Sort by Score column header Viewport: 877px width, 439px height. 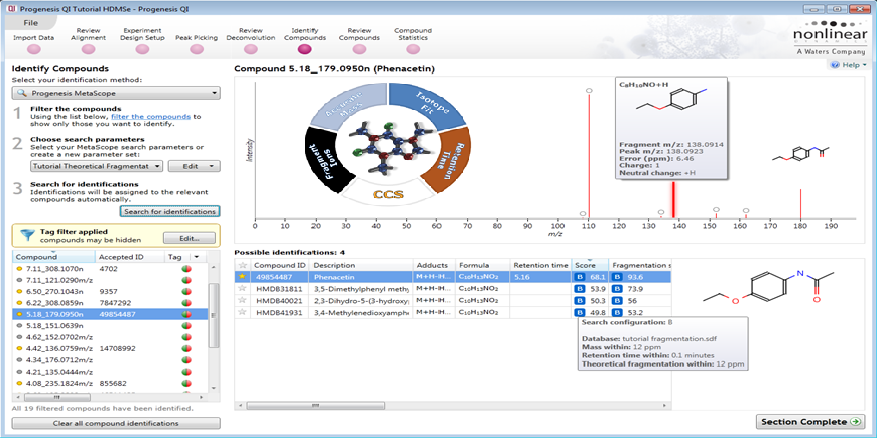[590, 265]
